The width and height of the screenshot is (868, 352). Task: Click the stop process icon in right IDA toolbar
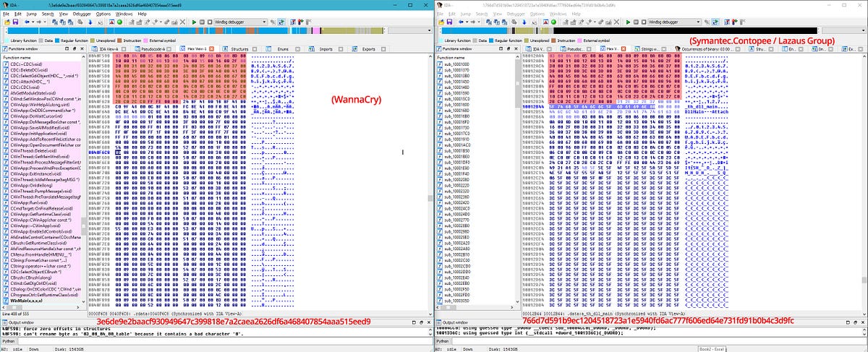click(644, 22)
